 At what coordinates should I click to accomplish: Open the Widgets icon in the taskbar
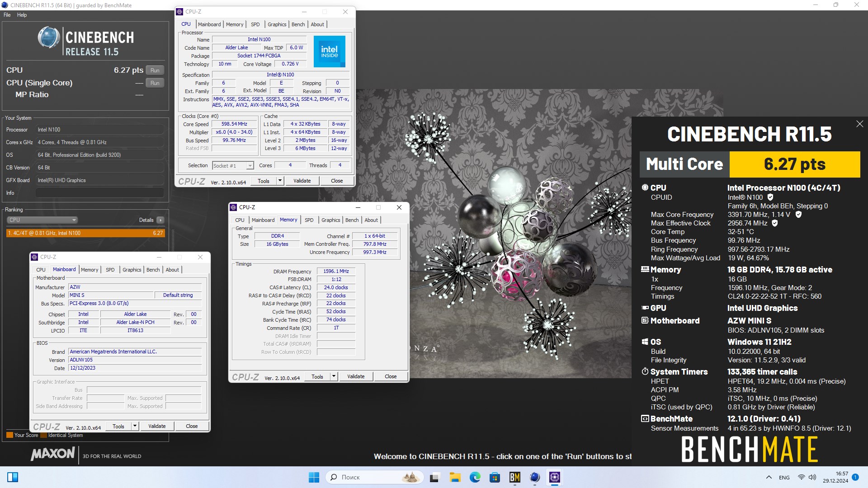[13, 477]
